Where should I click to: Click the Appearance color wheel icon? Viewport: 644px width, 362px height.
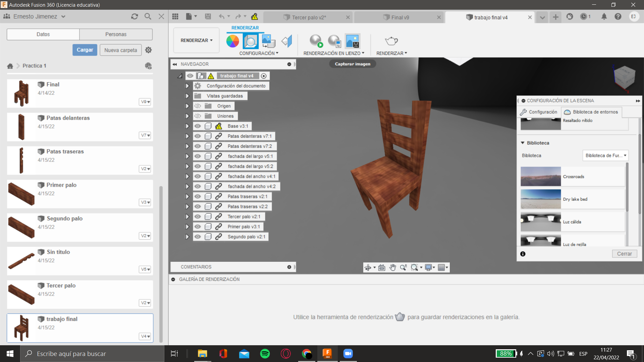[x=232, y=41]
